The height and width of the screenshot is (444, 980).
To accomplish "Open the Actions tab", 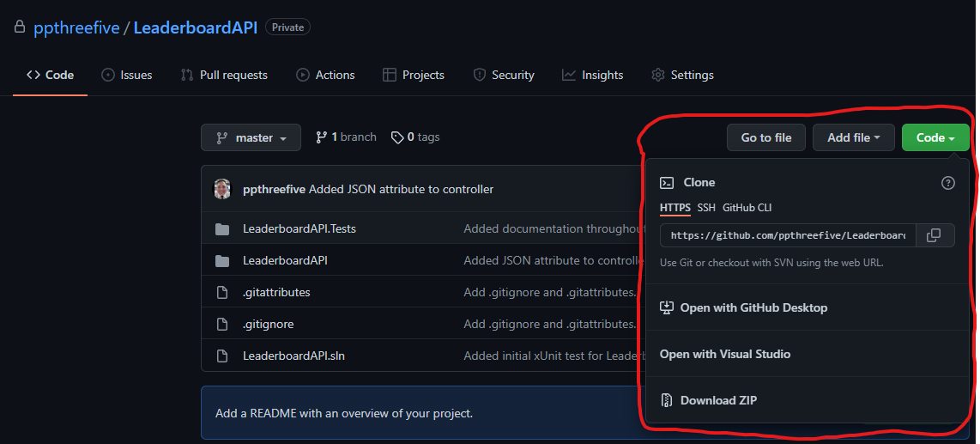I will point(325,75).
